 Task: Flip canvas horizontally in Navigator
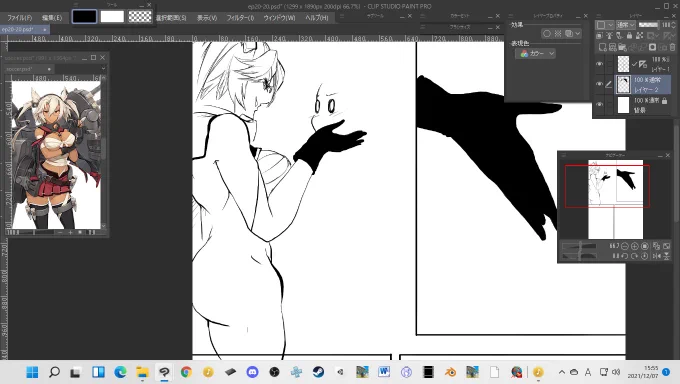click(657, 256)
